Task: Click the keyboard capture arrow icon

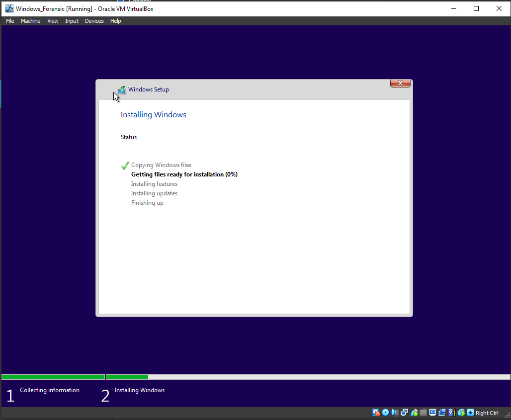Action: (470, 413)
